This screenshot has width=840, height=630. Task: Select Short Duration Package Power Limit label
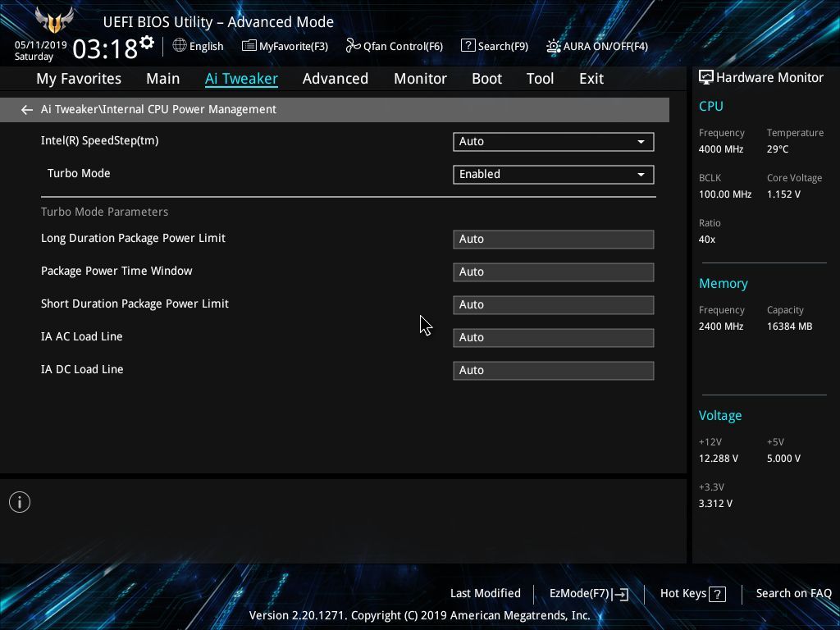[135, 304]
